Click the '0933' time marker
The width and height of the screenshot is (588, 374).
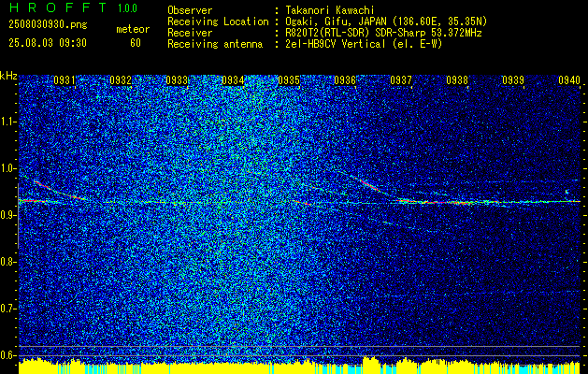tap(177, 80)
